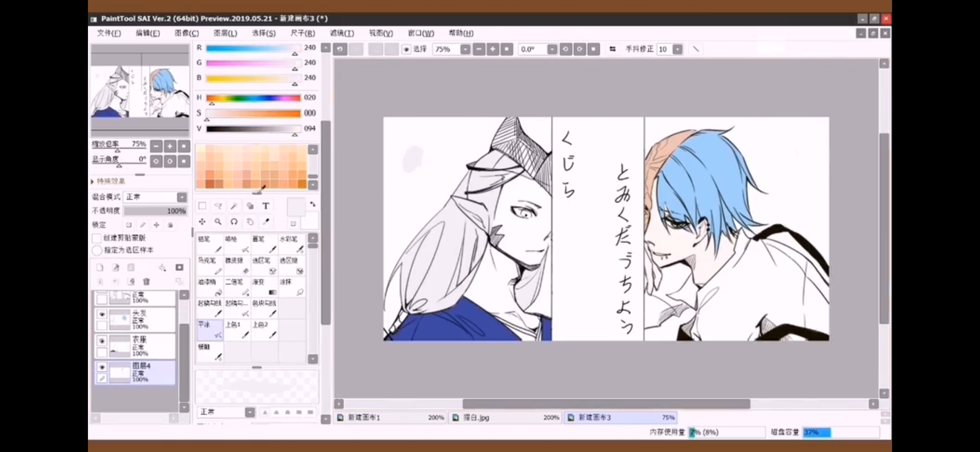The width and height of the screenshot is (980, 452).
Task: Delete the layer with trash icon
Action: [x=146, y=281]
